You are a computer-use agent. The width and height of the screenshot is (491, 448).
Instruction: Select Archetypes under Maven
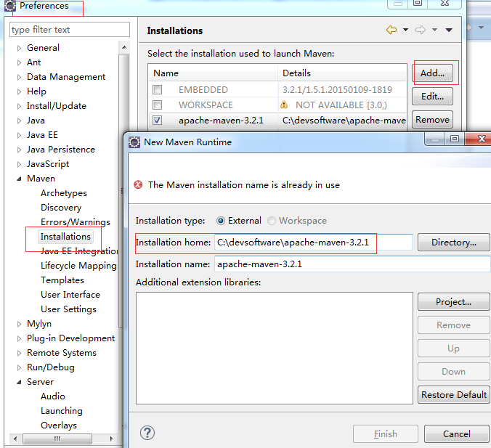(64, 193)
